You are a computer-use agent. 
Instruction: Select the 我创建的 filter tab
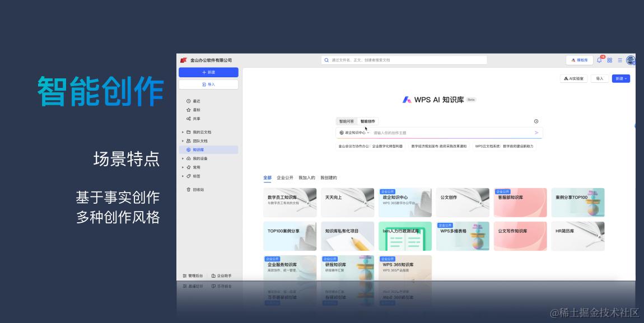coord(329,177)
